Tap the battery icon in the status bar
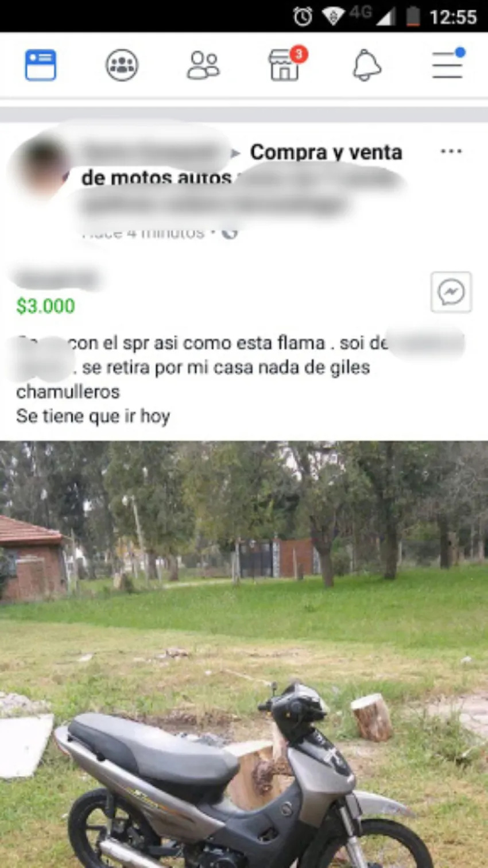The image size is (488, 868). 412,16
